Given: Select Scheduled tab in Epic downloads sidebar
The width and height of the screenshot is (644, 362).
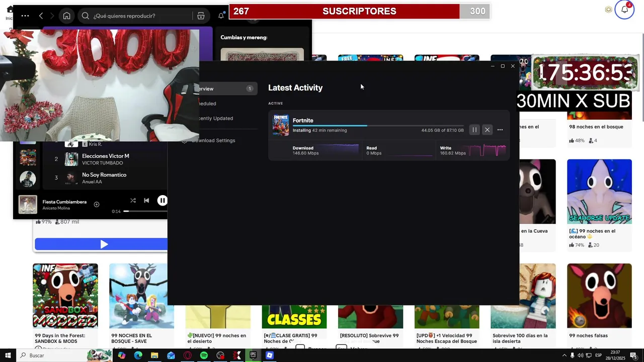Looking at the screenshot, I should coord(207,104).
